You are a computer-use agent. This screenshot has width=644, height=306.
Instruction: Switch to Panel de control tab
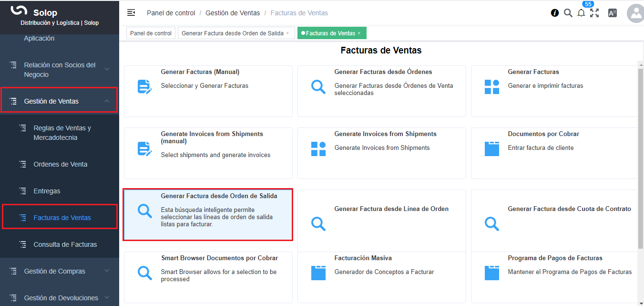(x=151, y=33)
